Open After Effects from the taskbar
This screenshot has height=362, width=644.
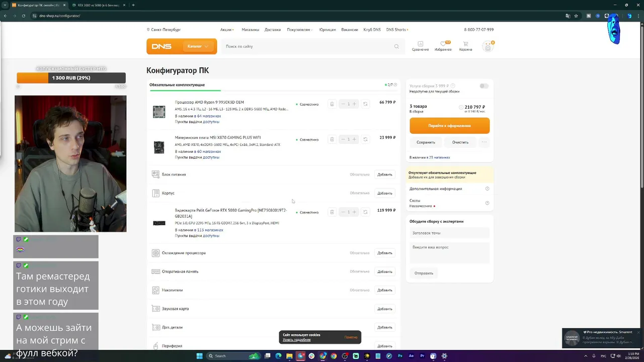point(411,356)
